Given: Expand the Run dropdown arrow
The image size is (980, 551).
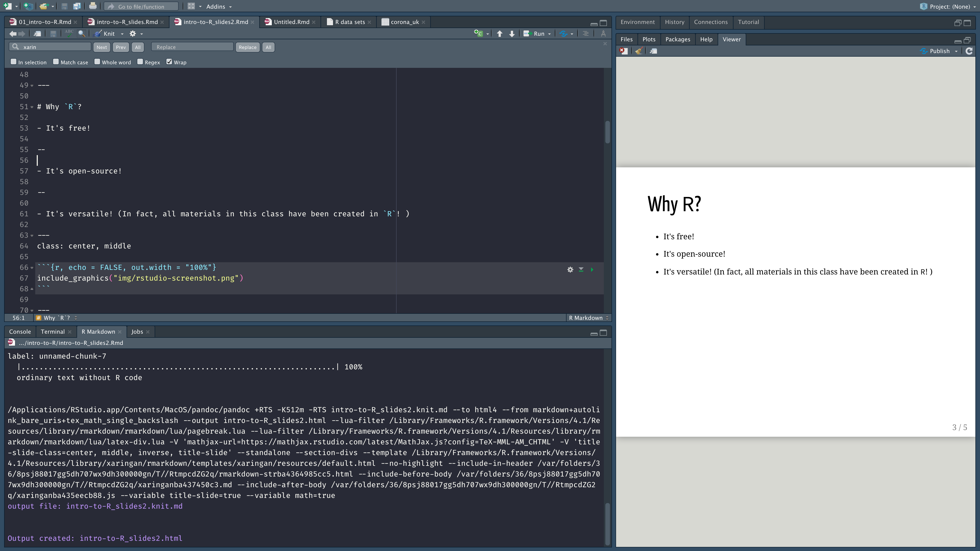Looking at the screenshot, I should pos(549,34).
